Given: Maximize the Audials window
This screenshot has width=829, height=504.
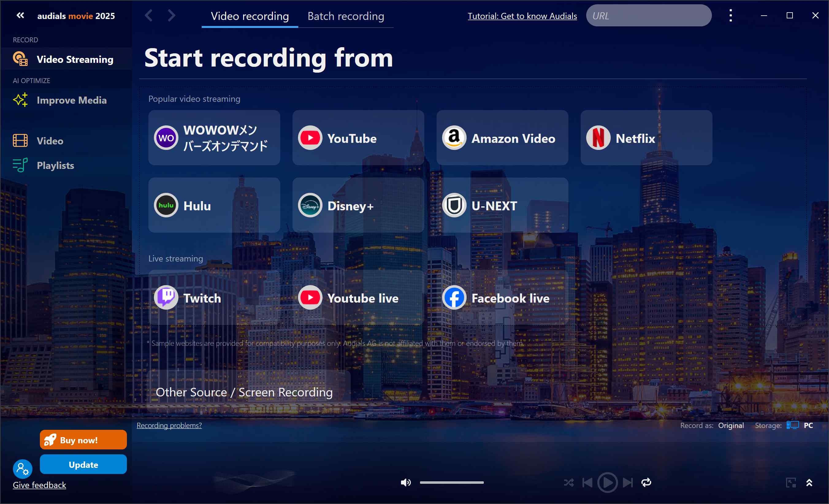Looking at the screenshot, I should click(790, 15).
